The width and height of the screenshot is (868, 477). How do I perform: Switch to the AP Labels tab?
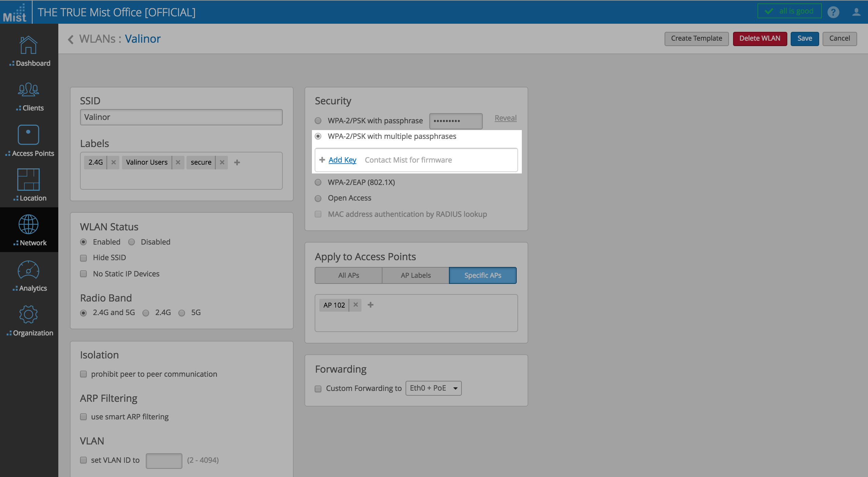click(415, 275)
